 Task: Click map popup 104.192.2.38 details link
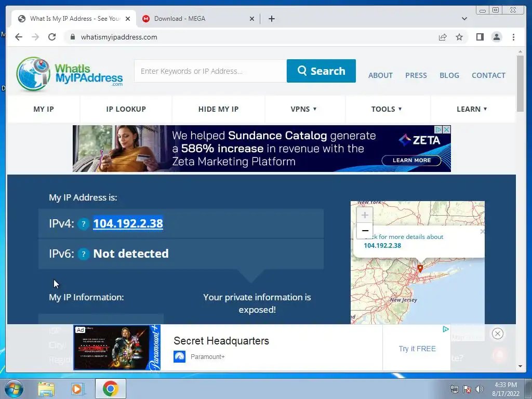[382, 245]
